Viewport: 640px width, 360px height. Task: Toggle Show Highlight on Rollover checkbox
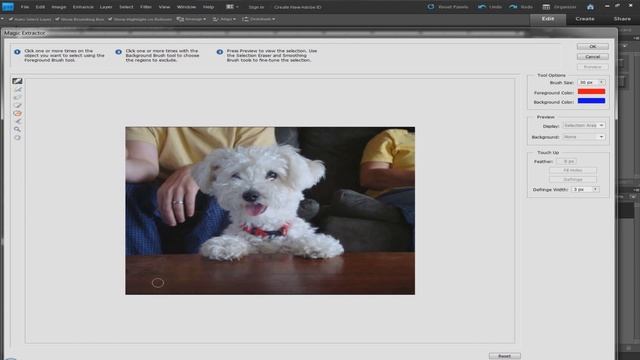110,19
